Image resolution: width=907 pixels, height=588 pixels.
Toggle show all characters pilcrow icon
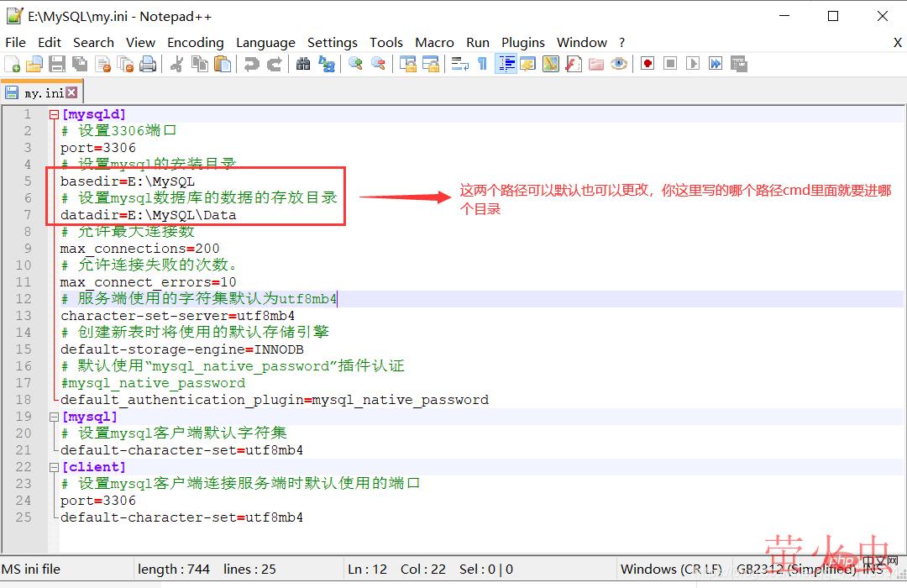coord(482,64)
